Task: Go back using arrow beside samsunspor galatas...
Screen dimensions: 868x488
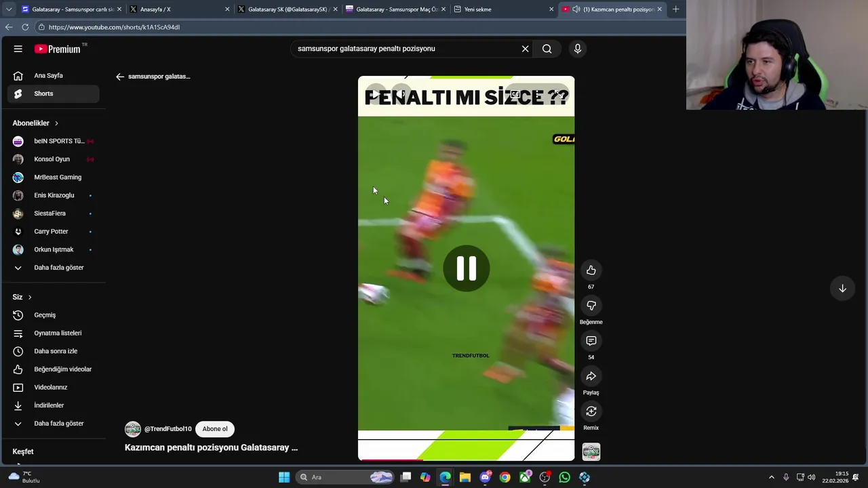Action: pos(120,77)
